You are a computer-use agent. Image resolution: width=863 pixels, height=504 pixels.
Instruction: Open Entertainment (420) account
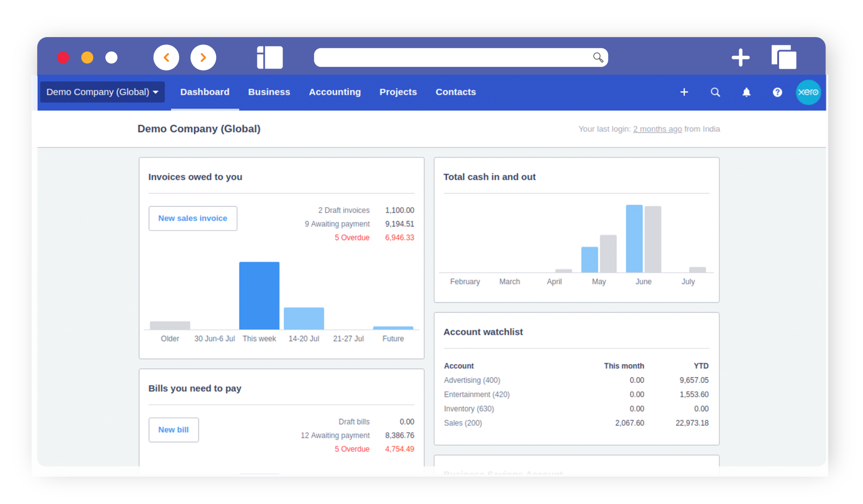tap(477, 395)
